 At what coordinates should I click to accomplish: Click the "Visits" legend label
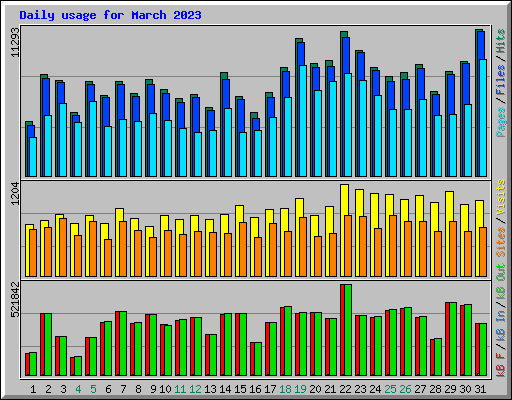(x=501, y=197)
